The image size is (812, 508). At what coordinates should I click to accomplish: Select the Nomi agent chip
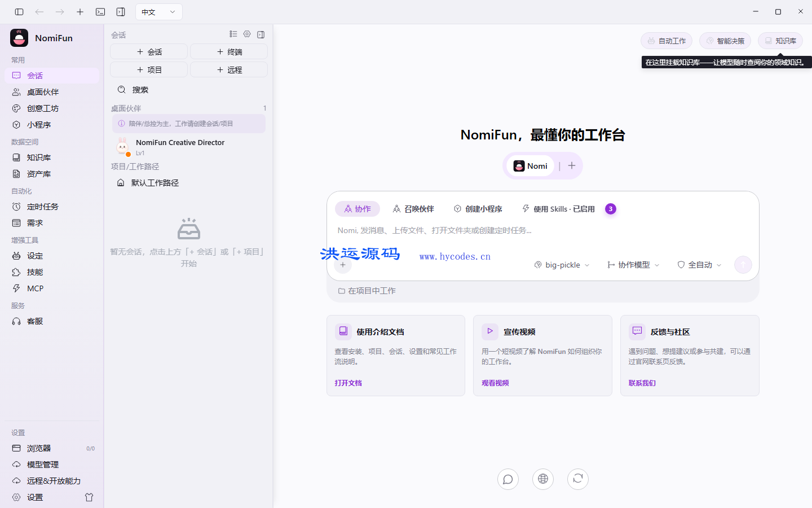click(530, 166)
